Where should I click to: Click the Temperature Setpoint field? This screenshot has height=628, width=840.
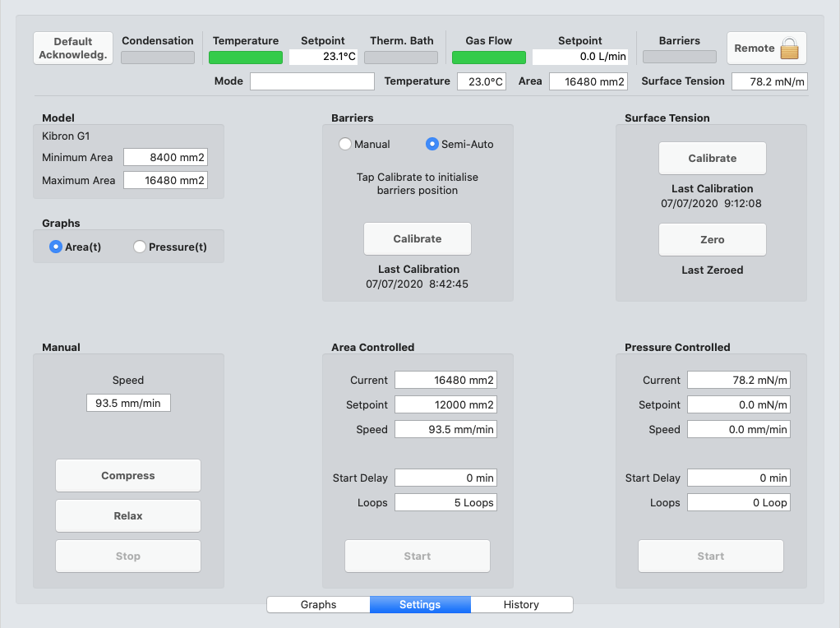pyautogui.click(x=323, y=58)
